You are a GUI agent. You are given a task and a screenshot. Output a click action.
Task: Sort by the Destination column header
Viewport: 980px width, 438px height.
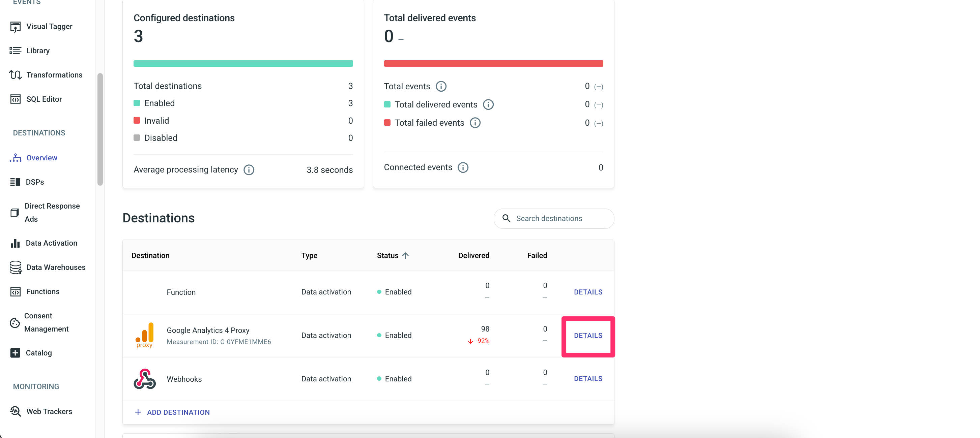[x=150, y=255]
